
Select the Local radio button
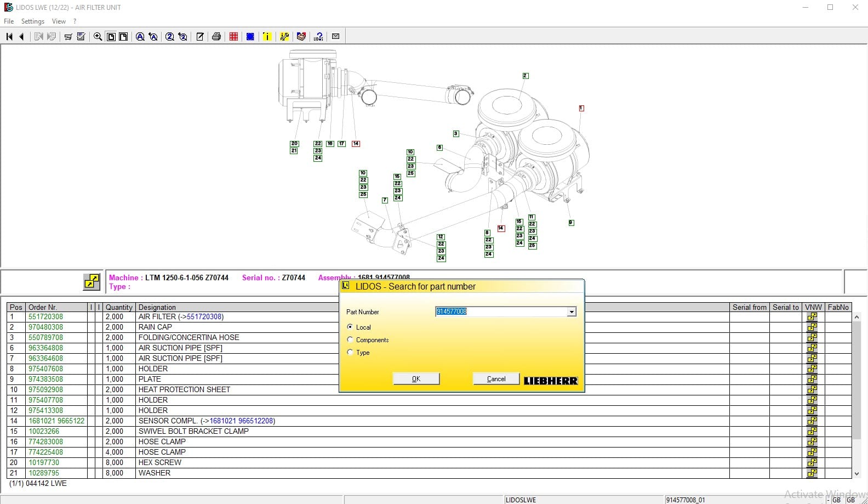click(350, 327)
